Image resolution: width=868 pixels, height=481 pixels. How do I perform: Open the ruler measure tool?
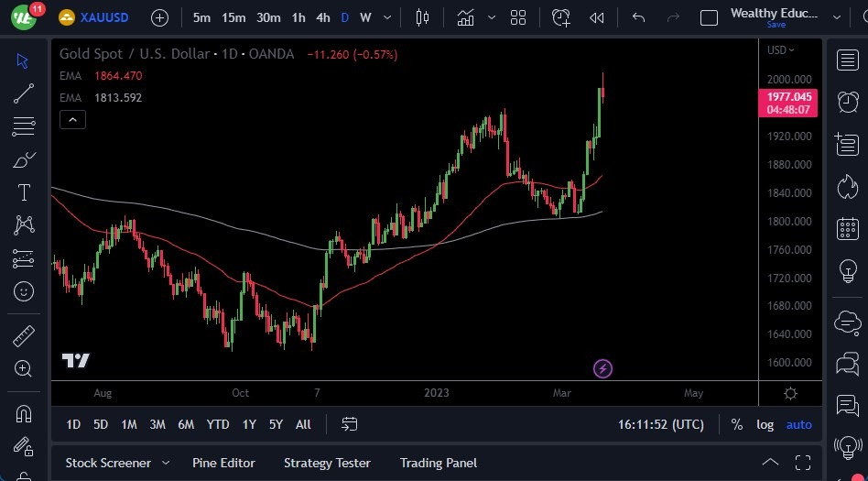point(24,336)
